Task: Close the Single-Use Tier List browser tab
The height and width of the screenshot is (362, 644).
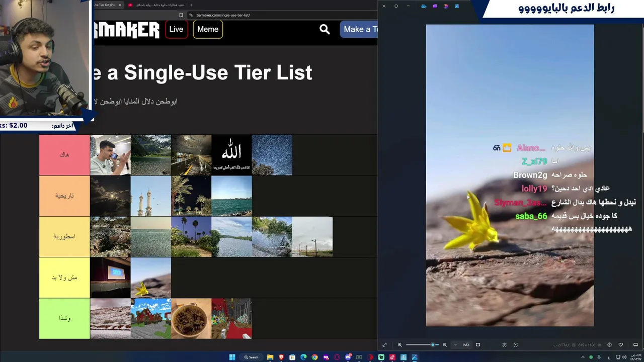Action: 120,5
